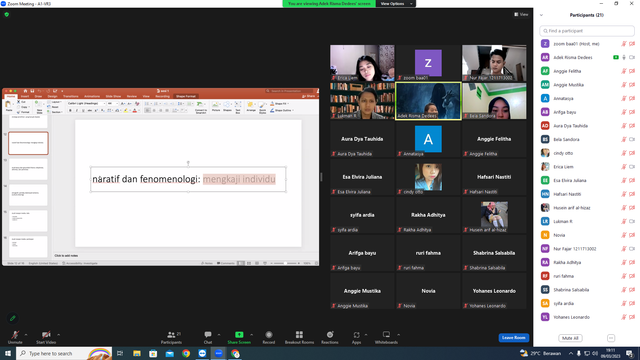Open audio options arrow next to Unmute
Viewport: 640px width, 360px height.
coord(26,335)
